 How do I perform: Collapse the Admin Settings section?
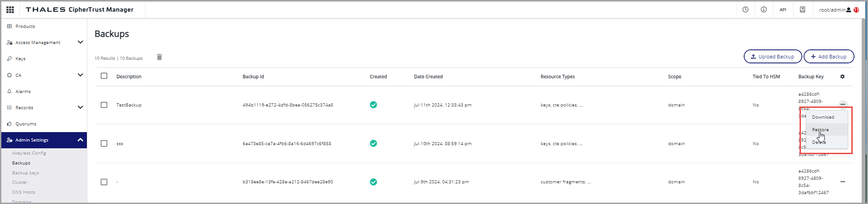80,140
